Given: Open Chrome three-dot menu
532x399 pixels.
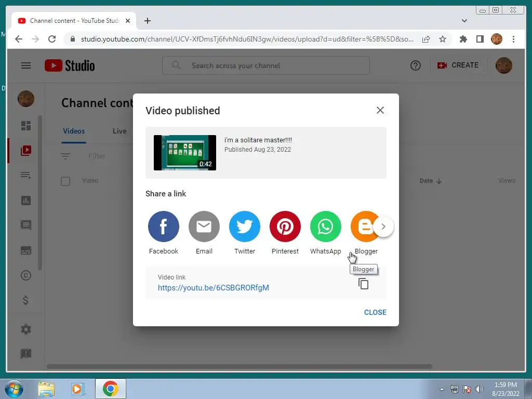Looking at the screenshot, I should [513, 39].
